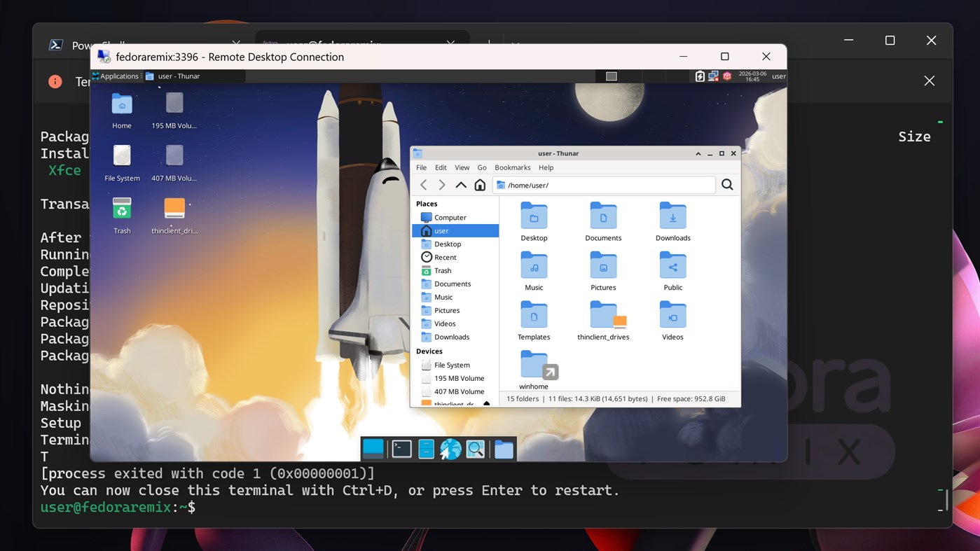The width and height of the screenshot is (980, 551).
Task: Launch the web browser from the dock
Action: pos(450,449)
